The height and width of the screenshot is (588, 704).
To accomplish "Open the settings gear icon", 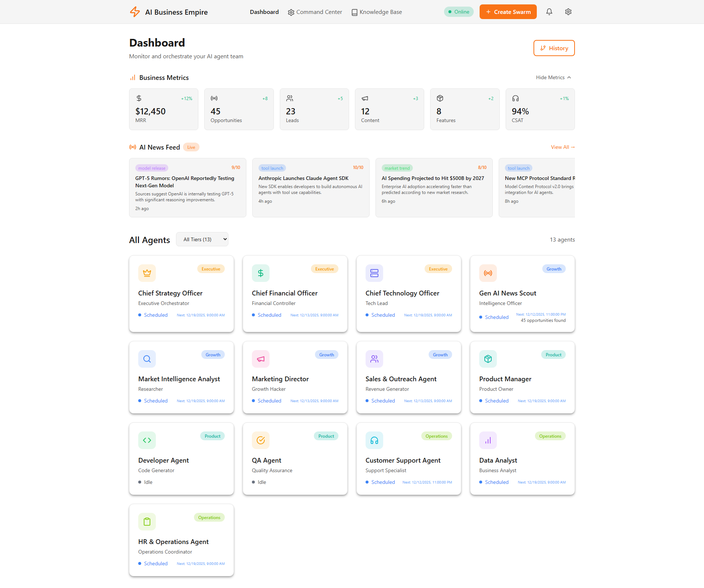I will 568,12.
